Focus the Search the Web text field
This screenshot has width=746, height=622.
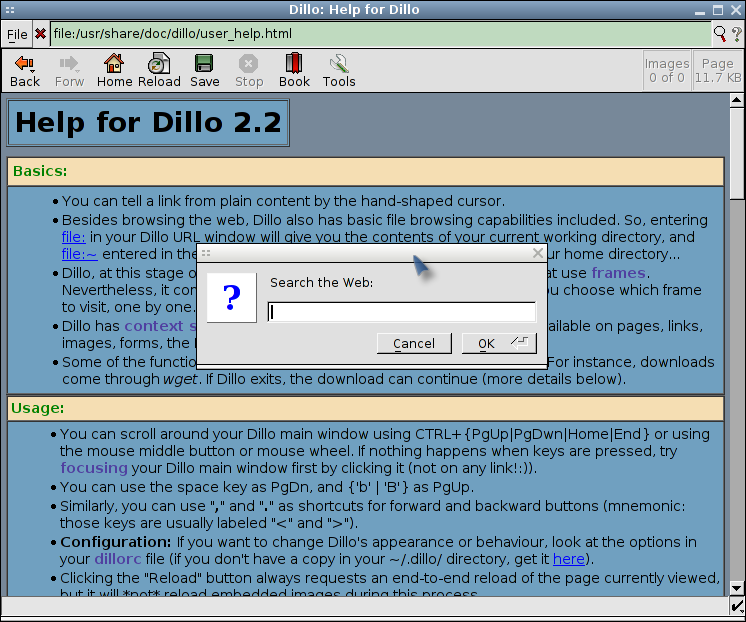[402, 312]
